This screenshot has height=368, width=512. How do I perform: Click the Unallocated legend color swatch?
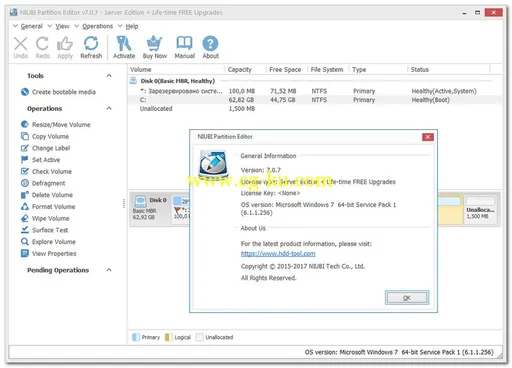pos(200,337)
